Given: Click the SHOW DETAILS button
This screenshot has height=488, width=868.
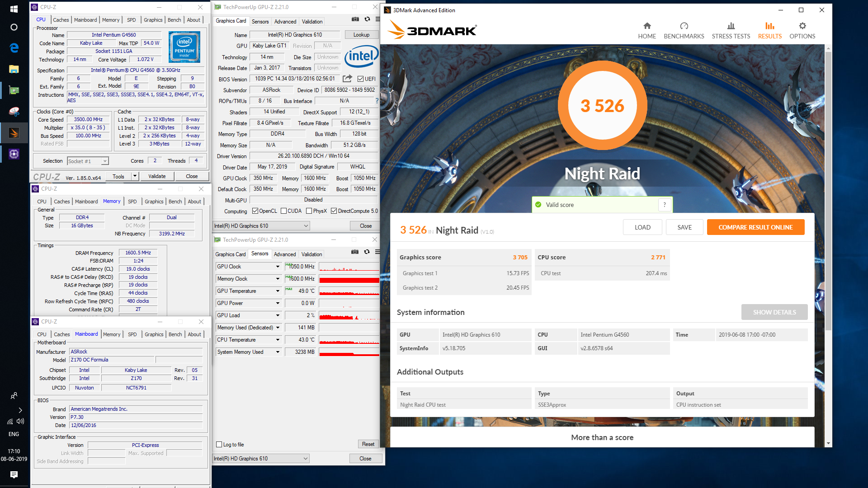Looking at the screenshot, I should pos(774,312).
